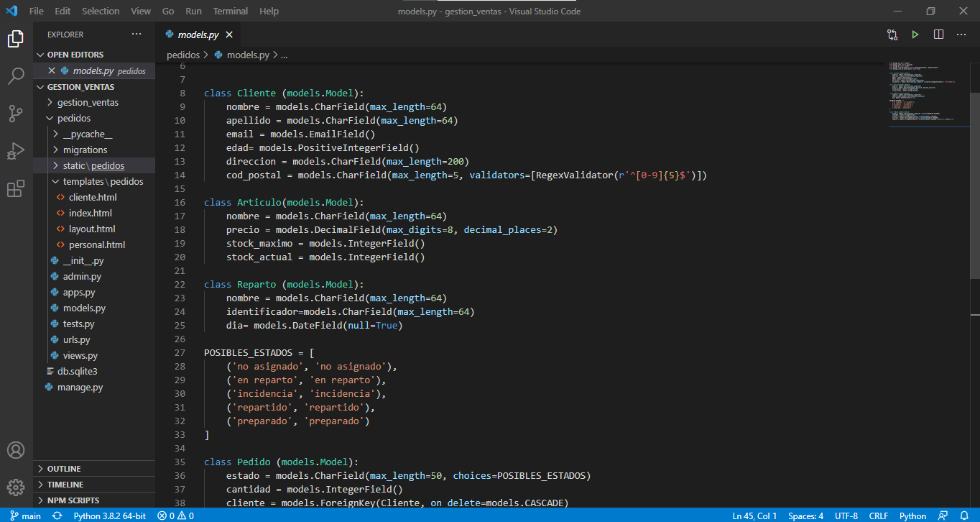This screenshot has height=522, width=980.
Task: Click the main branch indicator in status bar
Action: 24,516
